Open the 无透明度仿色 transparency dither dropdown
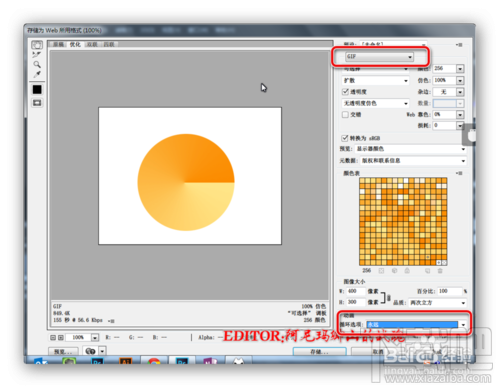The width and height of the screenshot is (500, 388). tap(375, 103)
